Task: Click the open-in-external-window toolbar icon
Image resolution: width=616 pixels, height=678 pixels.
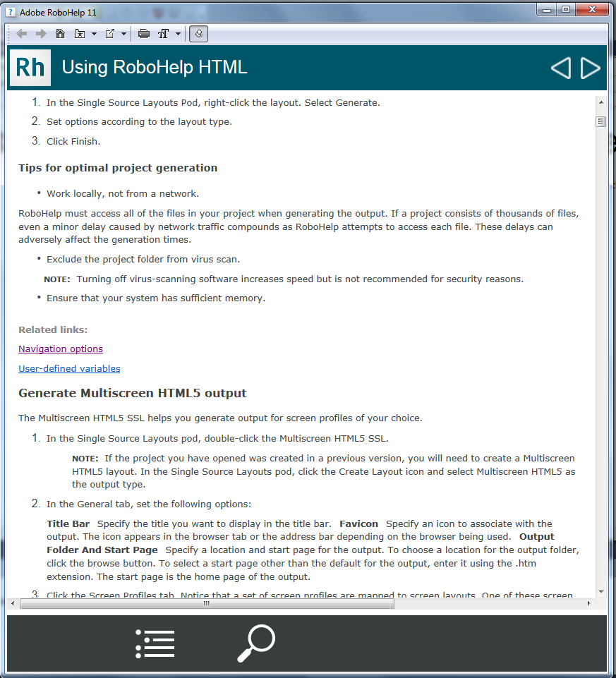Action: coord(110,34)
